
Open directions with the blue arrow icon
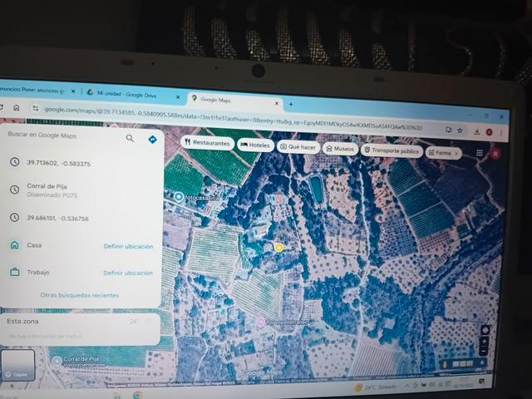(152, 139)
